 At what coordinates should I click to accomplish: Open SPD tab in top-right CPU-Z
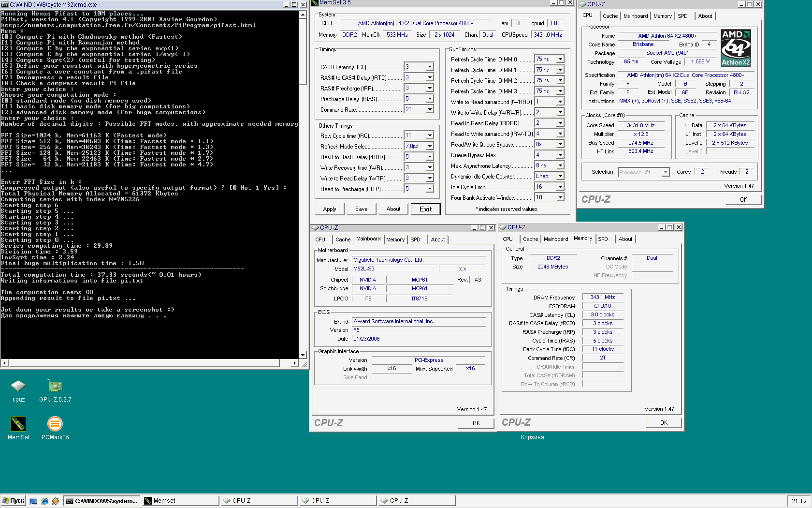682,16
